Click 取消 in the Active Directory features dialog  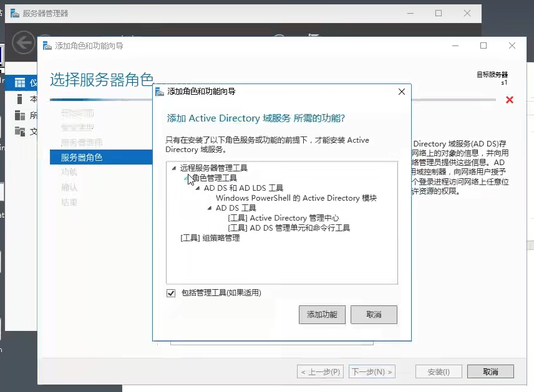tap(374, 315)
